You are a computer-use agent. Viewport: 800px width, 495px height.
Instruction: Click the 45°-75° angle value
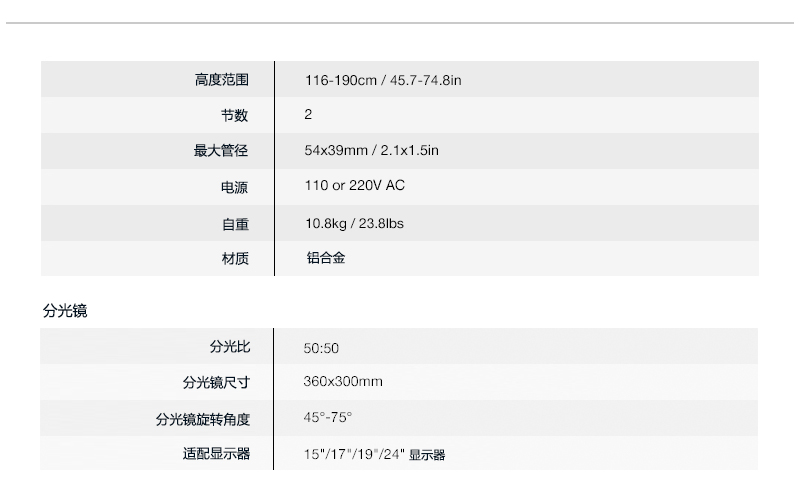pyautogui.click(x=328, y=417)
